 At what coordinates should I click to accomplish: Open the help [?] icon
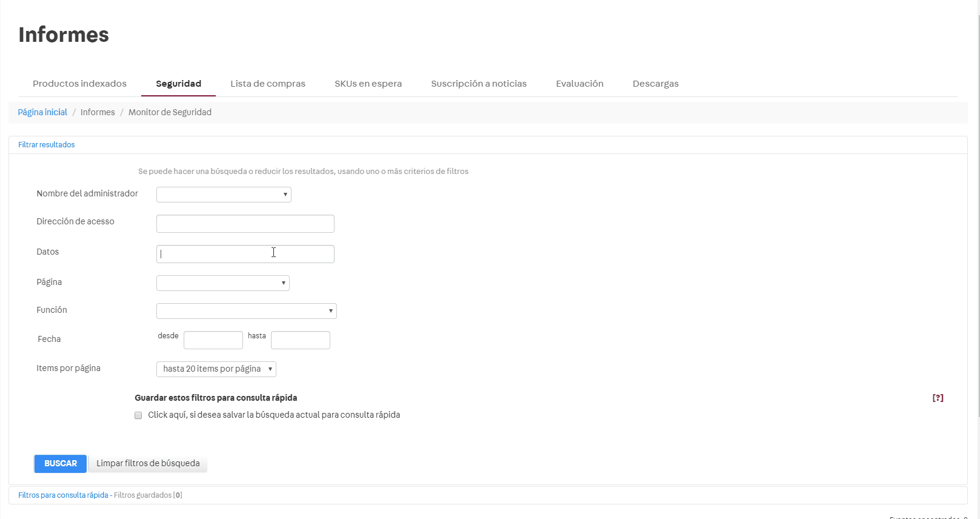(938, 398)
